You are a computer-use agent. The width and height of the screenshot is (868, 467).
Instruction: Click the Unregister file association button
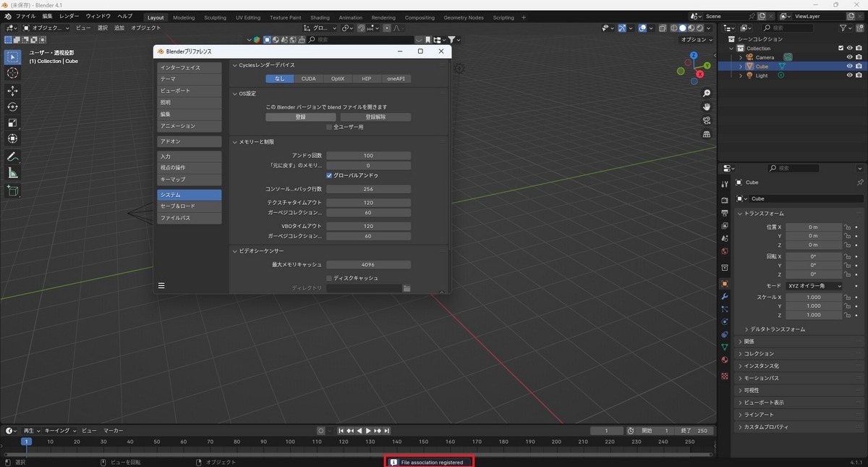[x=375, y=117]
